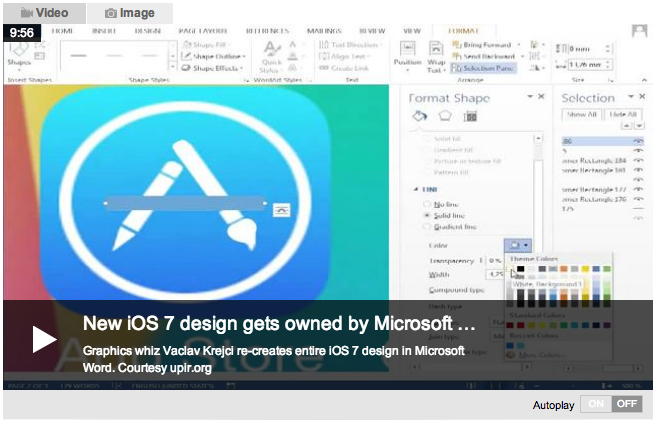Screen dimensions: 656x424
Task: Click the Create Link button
Action: tap(344, 68)
